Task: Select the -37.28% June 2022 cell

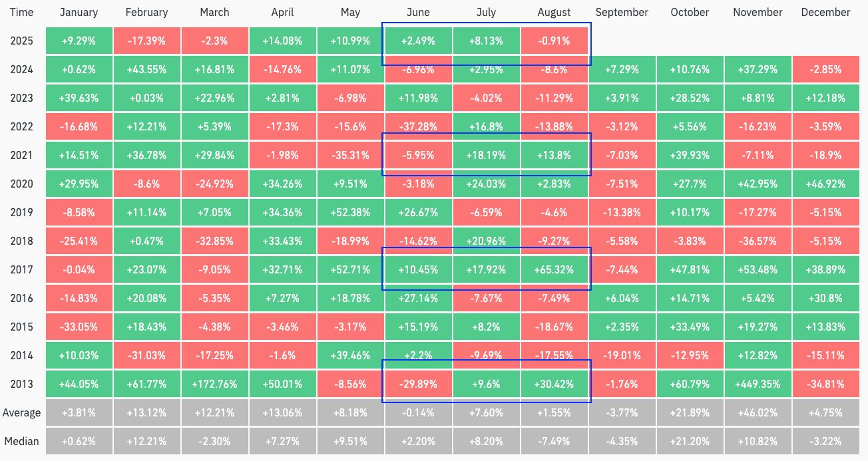Action: coord(418,126)
